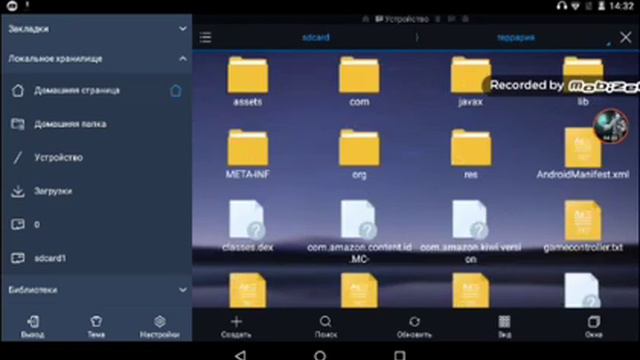This screenshot has width=640, height=360.
Task: Open the res folder
Action: tap(471, 154)
